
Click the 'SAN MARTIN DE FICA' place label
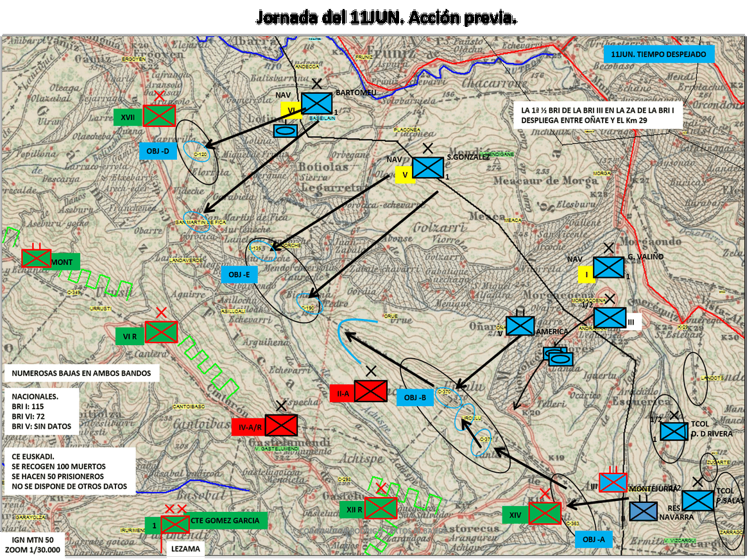pyautogui.click(x=200, y=223)
